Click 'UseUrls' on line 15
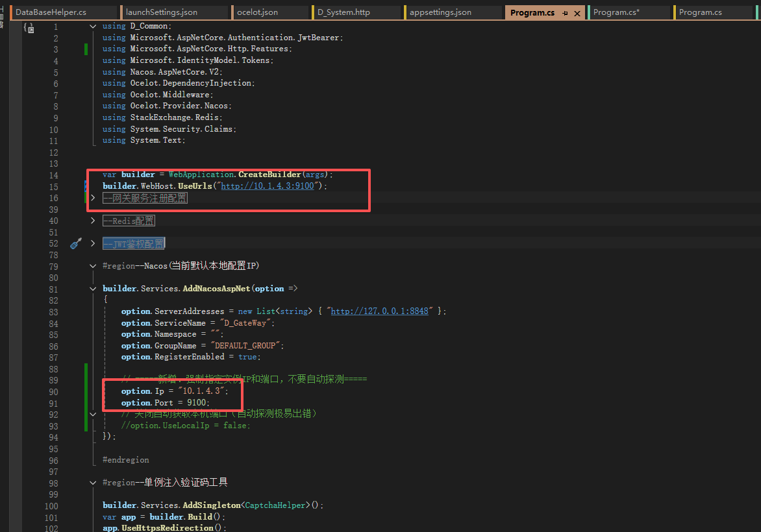This screenshot has width=761, height=532. click(195, 186)
